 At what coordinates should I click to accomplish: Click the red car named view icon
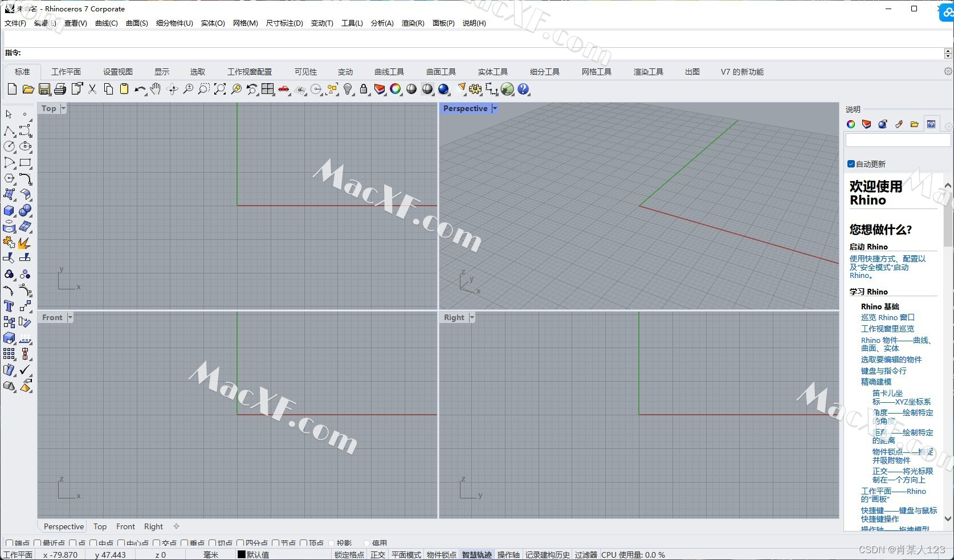(x=284, y=89)
